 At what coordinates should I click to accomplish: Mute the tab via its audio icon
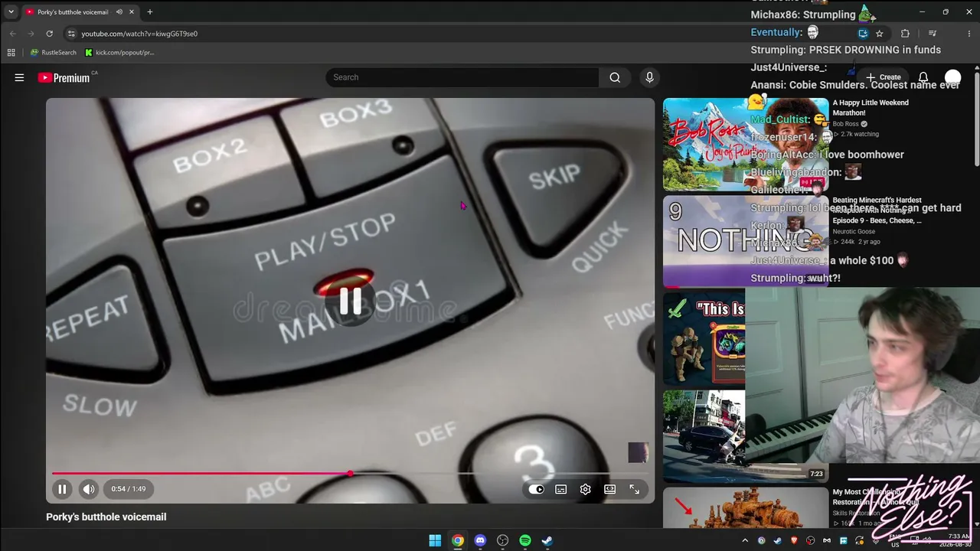click(119, 12)
